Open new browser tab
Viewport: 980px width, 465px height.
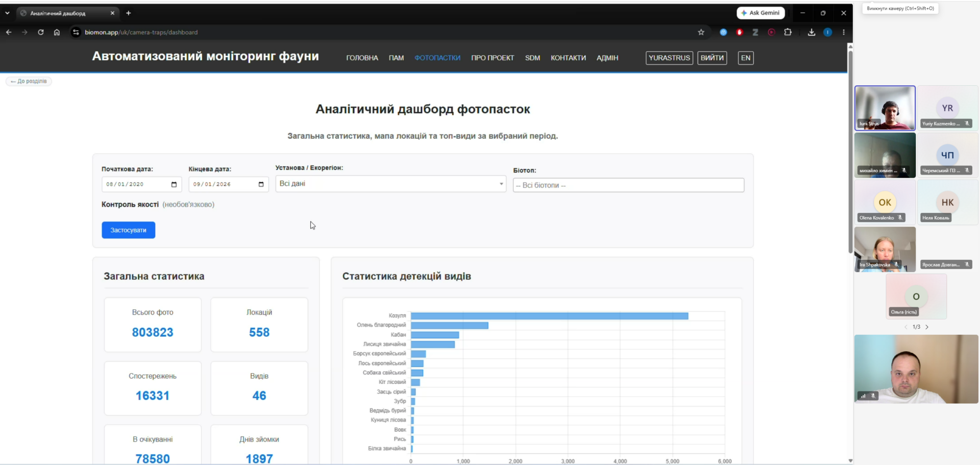click(129, 13)
